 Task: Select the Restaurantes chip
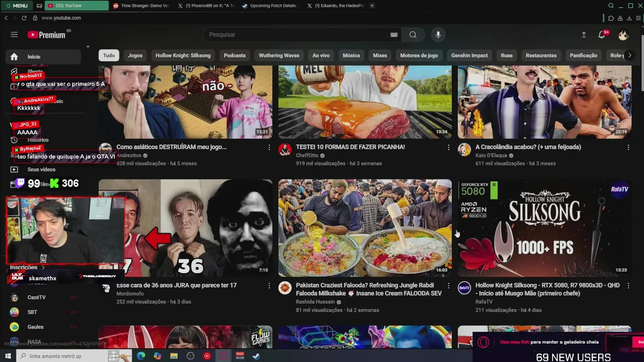click(x=541, y=55)
